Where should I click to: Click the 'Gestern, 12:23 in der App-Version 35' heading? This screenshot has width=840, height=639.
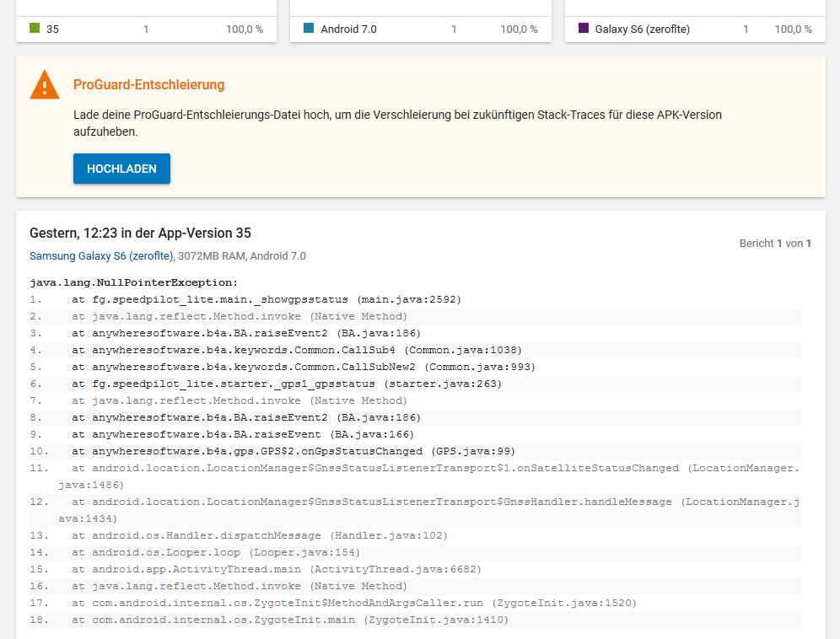click(140, 234)
